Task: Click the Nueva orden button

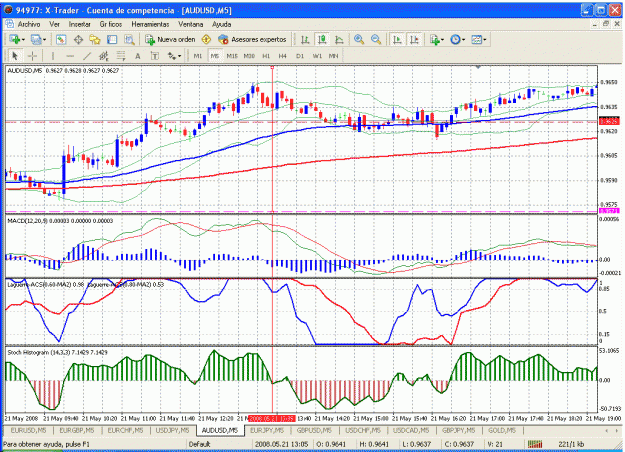Action: coord(170,39)
